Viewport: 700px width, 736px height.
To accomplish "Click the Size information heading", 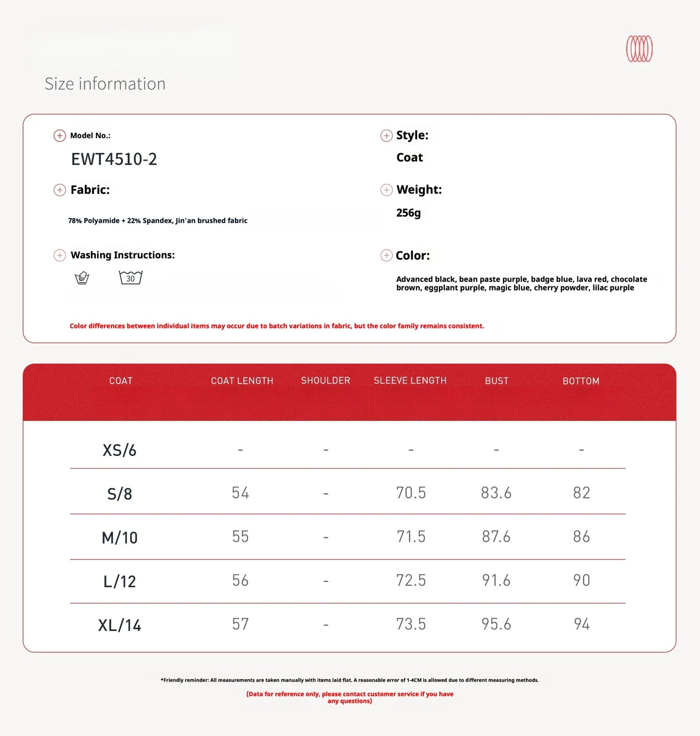I will click(x=105, y=84).
